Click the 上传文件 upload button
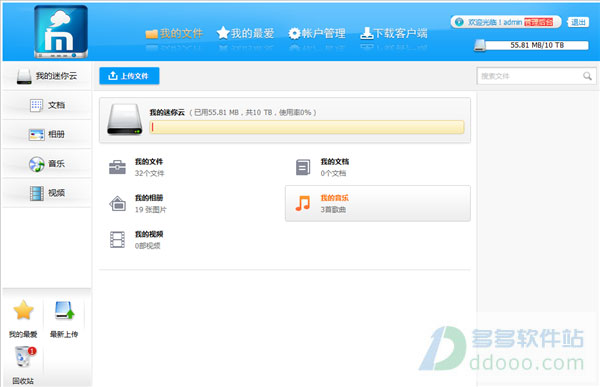This screenshot has height=387, width=600. [129, 76]
